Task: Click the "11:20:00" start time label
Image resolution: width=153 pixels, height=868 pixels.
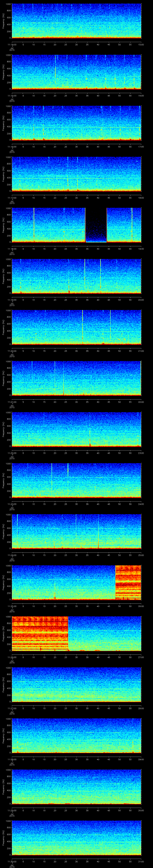Action: click(12, 351)
